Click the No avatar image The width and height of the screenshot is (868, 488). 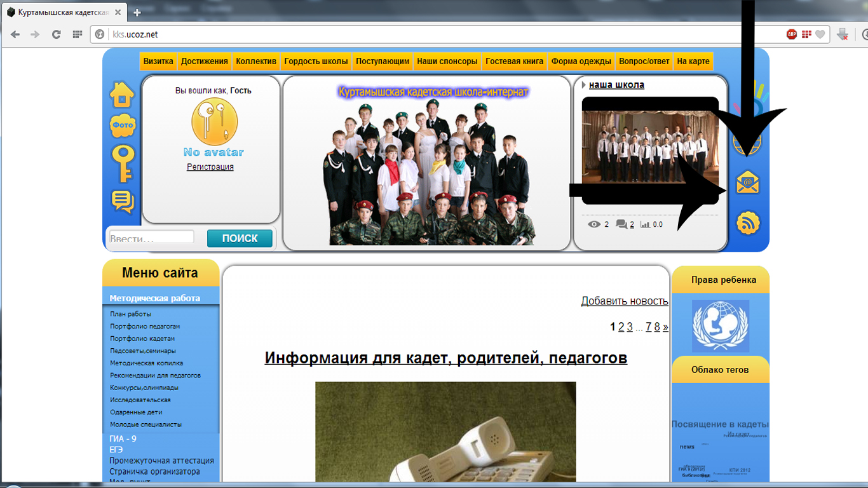click(214, 127)
